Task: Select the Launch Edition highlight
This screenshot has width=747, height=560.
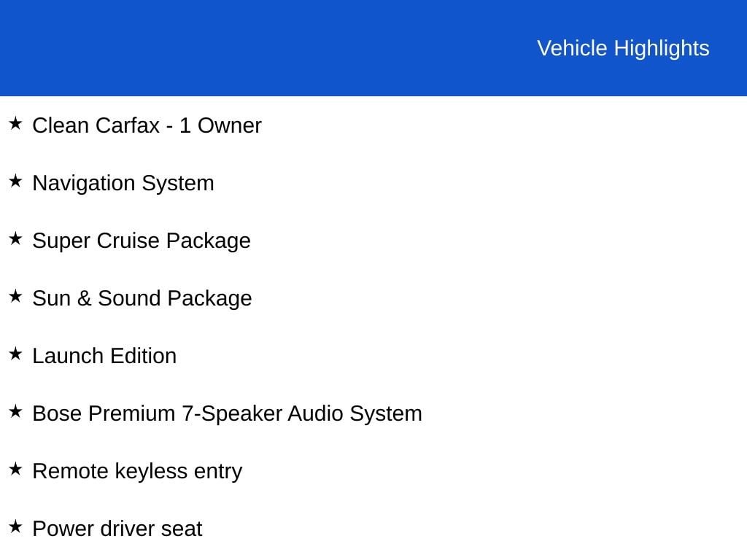Action: click(104, 356)
